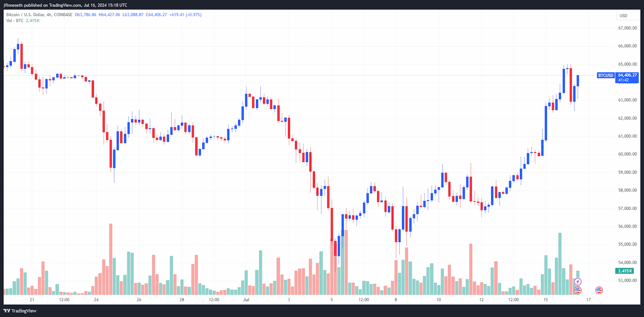Click the green 2.415K volume label

(626, 271)
